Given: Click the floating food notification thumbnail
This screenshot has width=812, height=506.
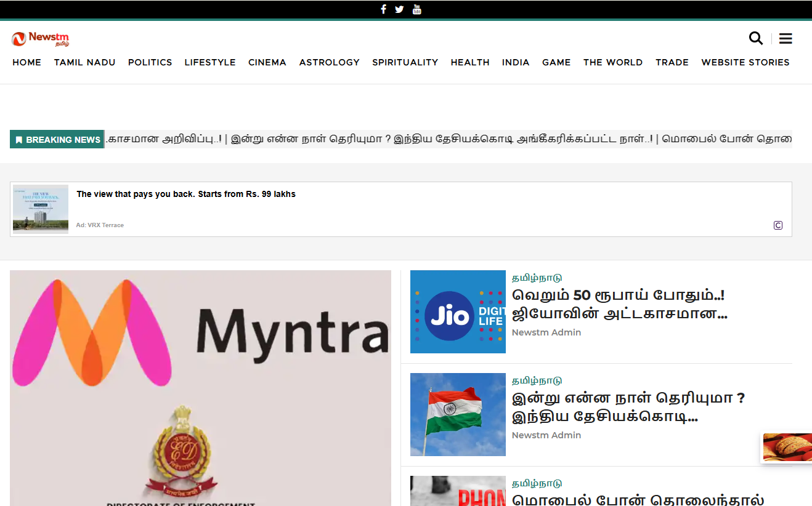Looking at the screenshot, I should pyautogui.click(x=787, y=448).
